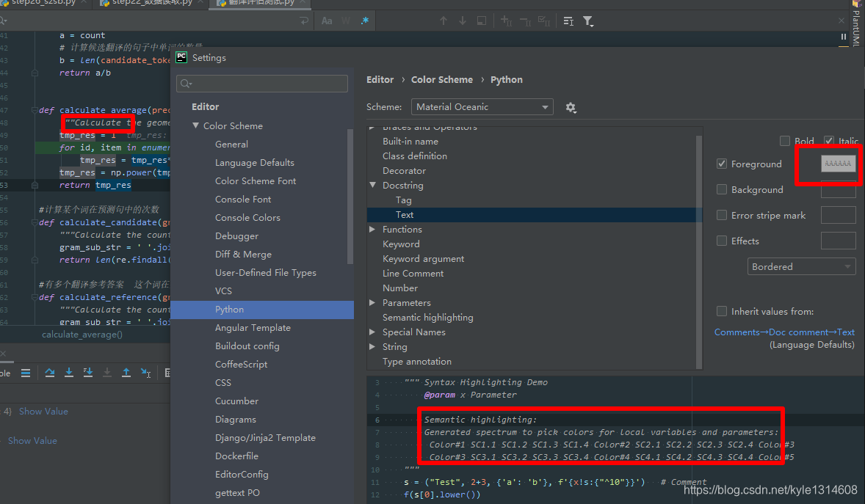Select Language Defaults settings page
This screenshot has height=504, width=865.
[x=254, y=163]
